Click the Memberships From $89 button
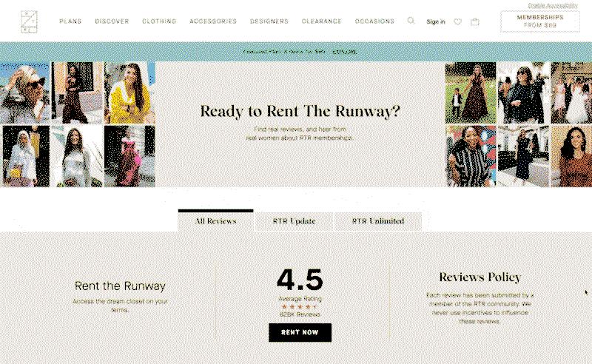Screen dimensions: 592x364 click(x=540, y=21)
